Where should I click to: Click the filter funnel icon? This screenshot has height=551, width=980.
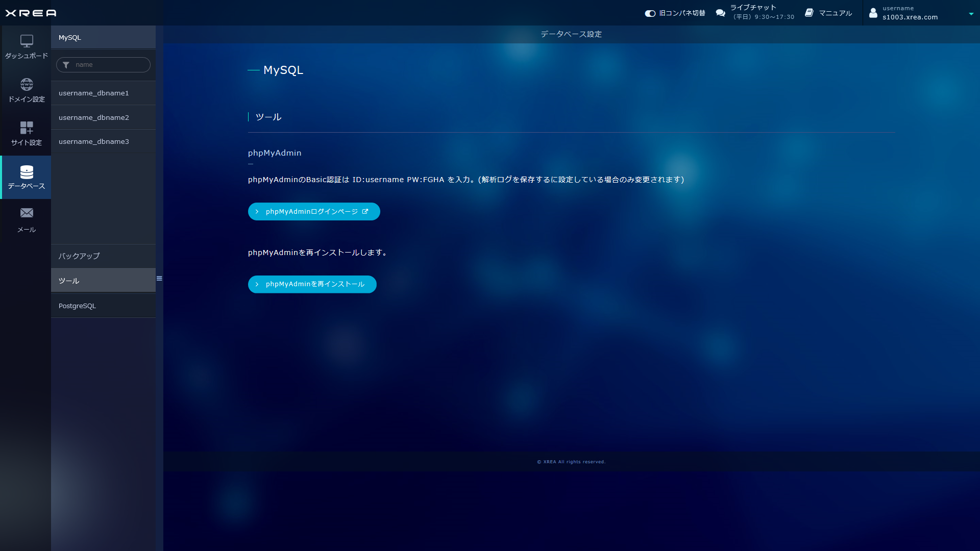pos(66,65)
